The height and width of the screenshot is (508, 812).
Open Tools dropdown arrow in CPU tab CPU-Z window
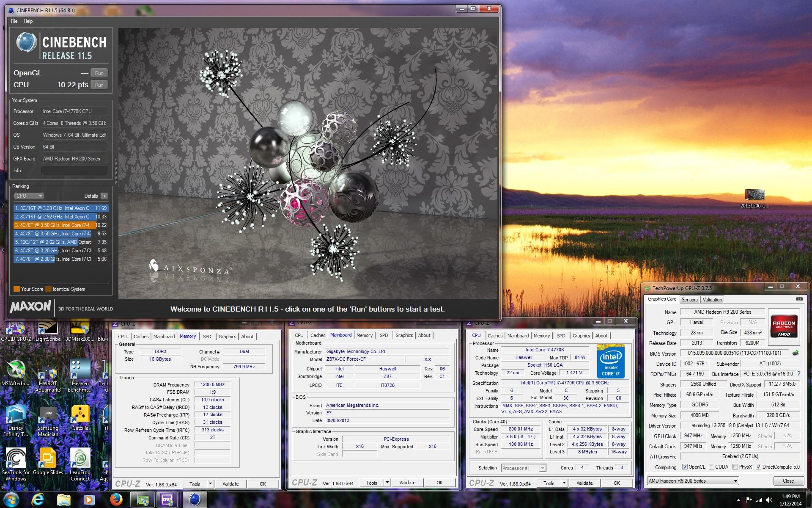[x=564, y=483]
